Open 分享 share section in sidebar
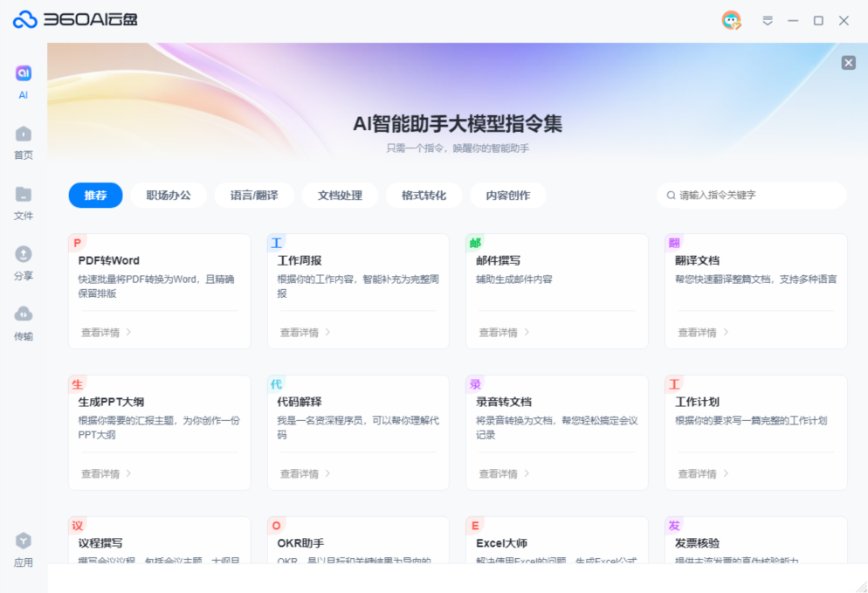Viewport: 868px width, 593px height. coord(24,263)
